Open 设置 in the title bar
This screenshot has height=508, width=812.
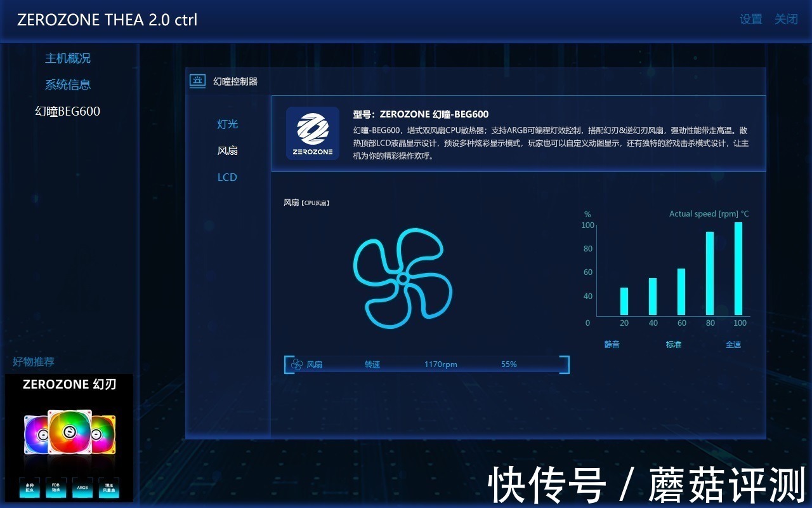(751, 19)
